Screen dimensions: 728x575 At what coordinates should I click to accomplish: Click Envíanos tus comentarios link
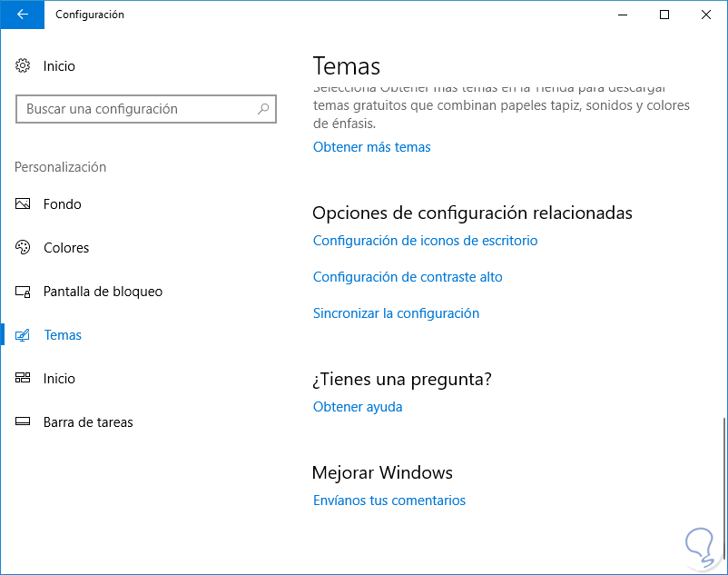[389, 501]
